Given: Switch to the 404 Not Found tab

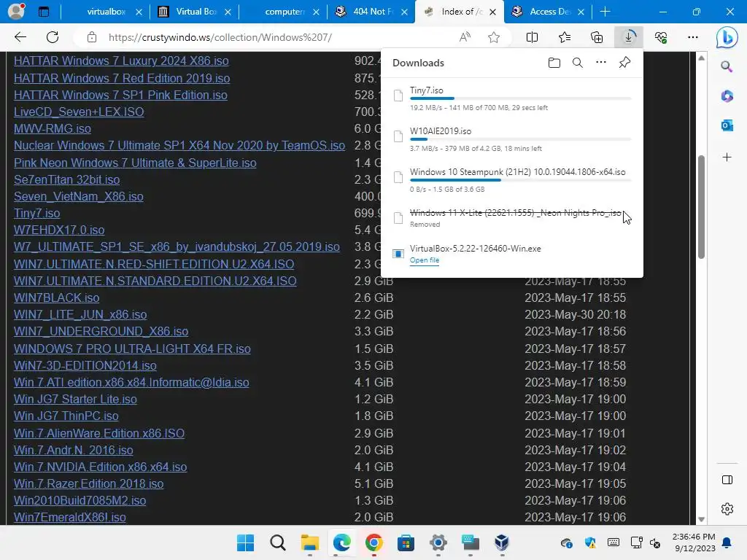Looking at the screenshot, I should [371, 12].
